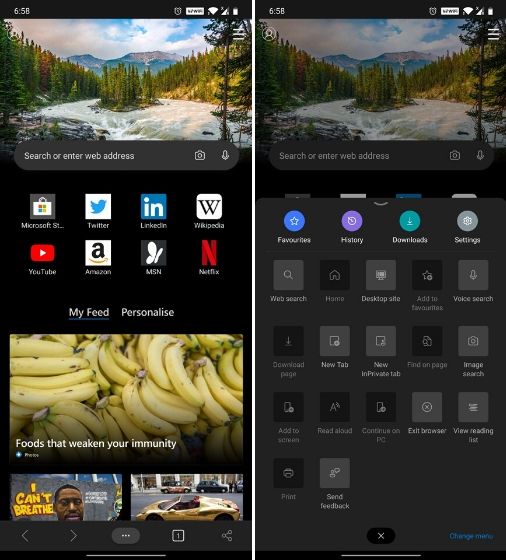Tap microphone icon in left search bar

point(225,155)
